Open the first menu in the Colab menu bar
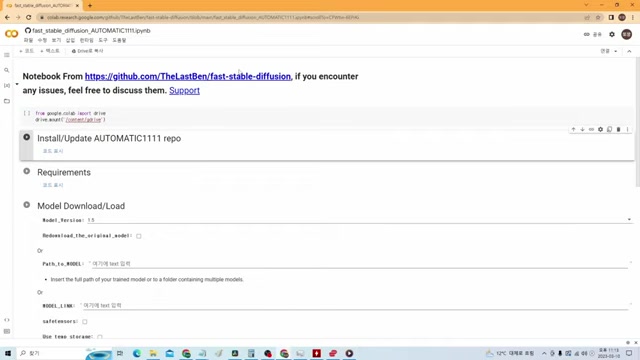The height and width of the screenshot is (360, 640). (x=28, y=40)
